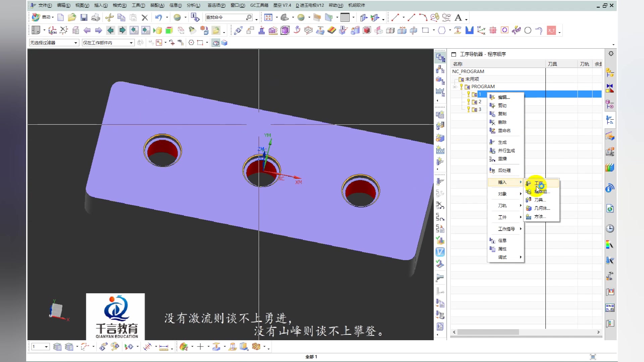Image resolution: width=644 pixels, height=362 pixels.
Task: Choose 后处理 from the context menu
Action: tap(504, 170)
